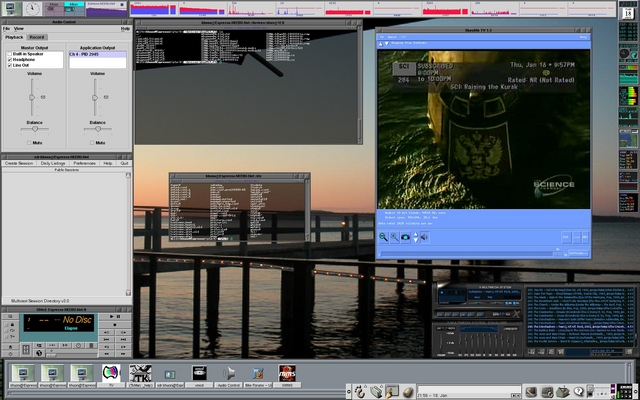
Task: Click channel up/down arrows in TV toolbar
Action: coord(416,237)
